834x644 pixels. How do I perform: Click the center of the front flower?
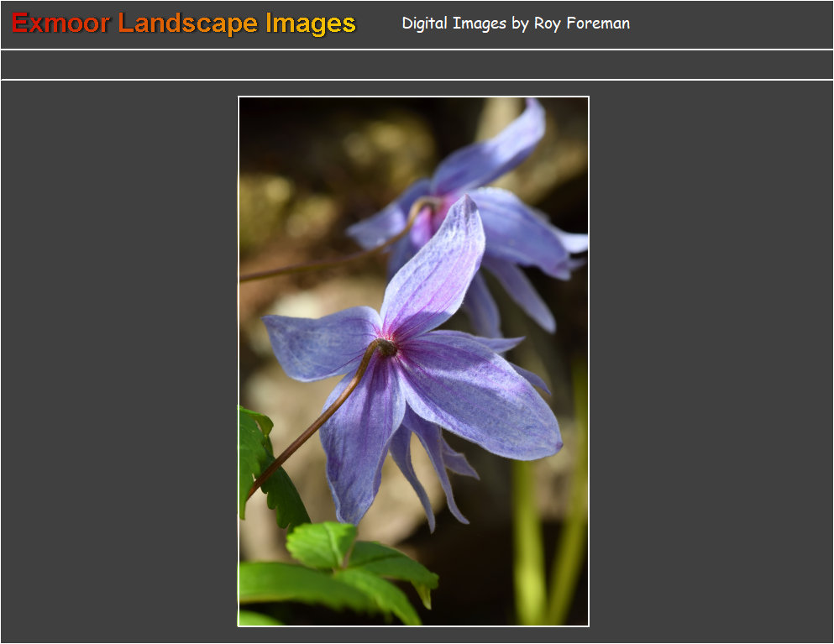pos(386,346)
